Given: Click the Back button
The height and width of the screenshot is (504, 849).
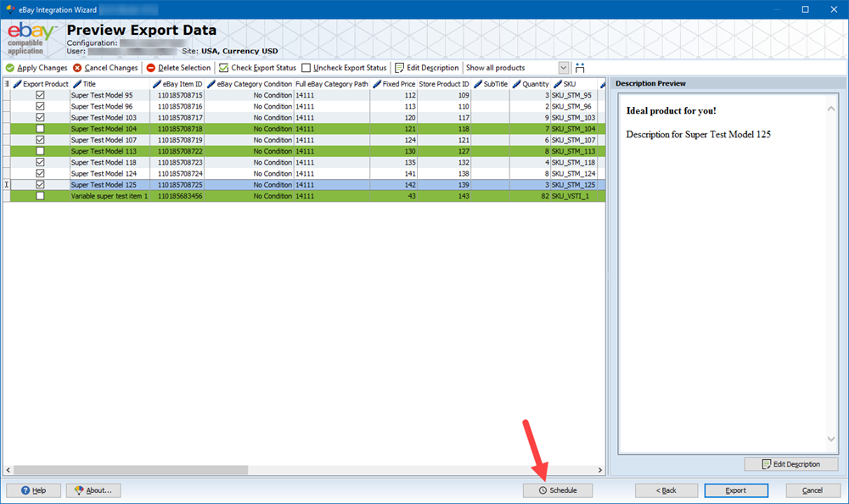Looking at the screenshot, I should [666, 490].
